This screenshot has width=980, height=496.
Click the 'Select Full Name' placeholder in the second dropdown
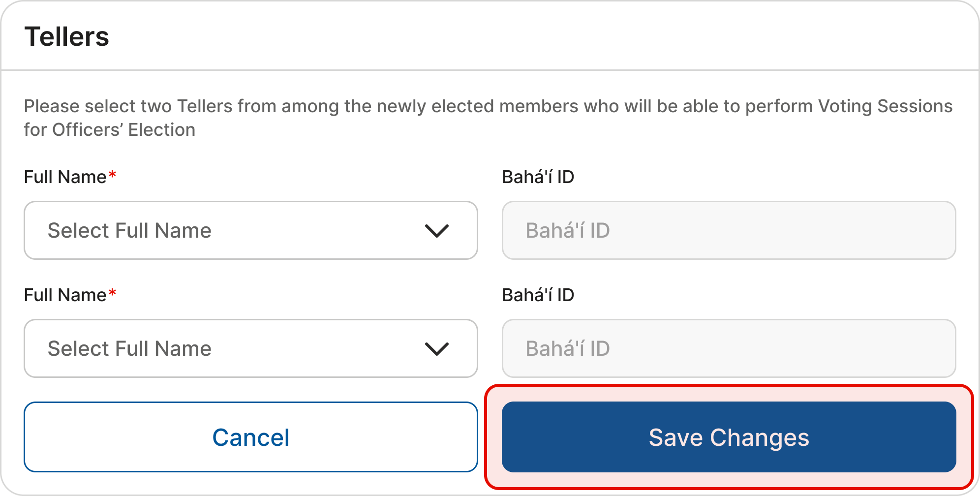(129, 348)
